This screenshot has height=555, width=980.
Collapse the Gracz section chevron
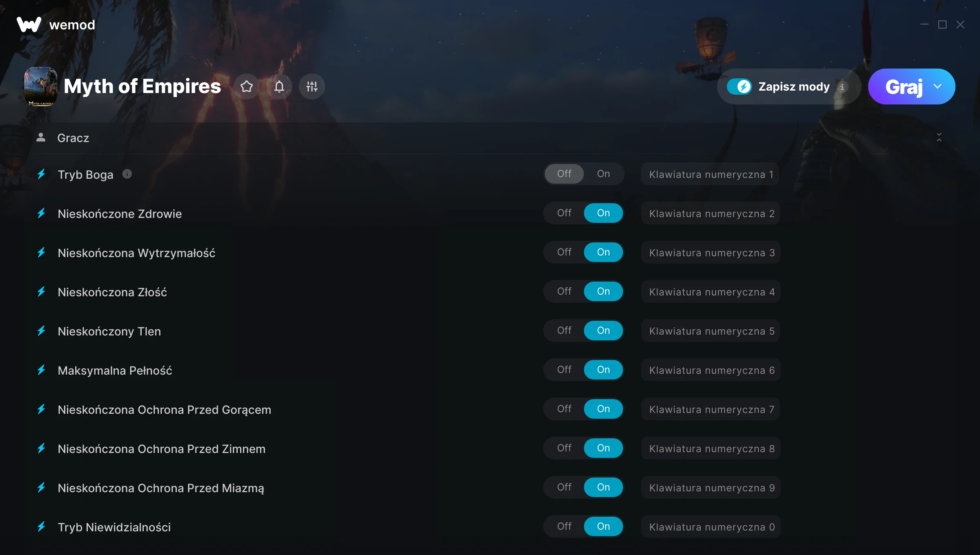(x=939, y=138)
